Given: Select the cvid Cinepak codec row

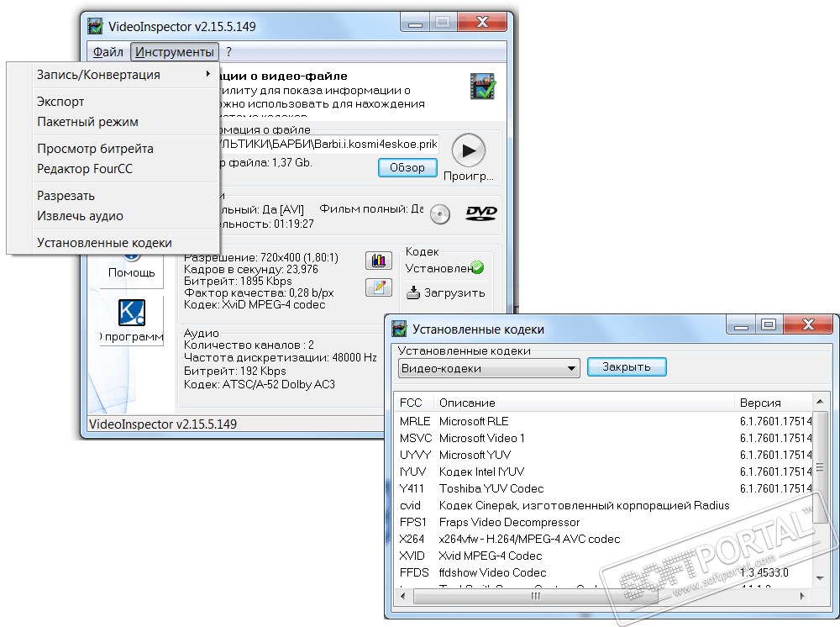Looking at the screenshot, I should [604, 505].
